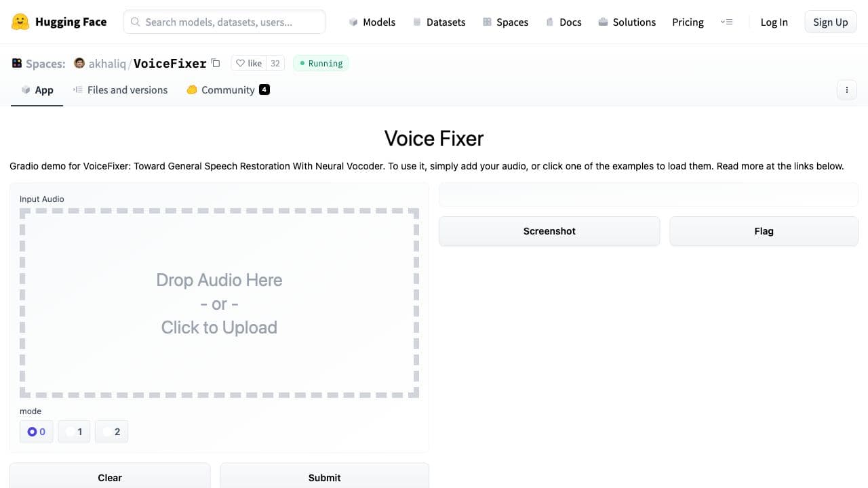This screenshot has width=868, height=488.
Task: Click the heart icon to like the space
Action: pos(241,63)
